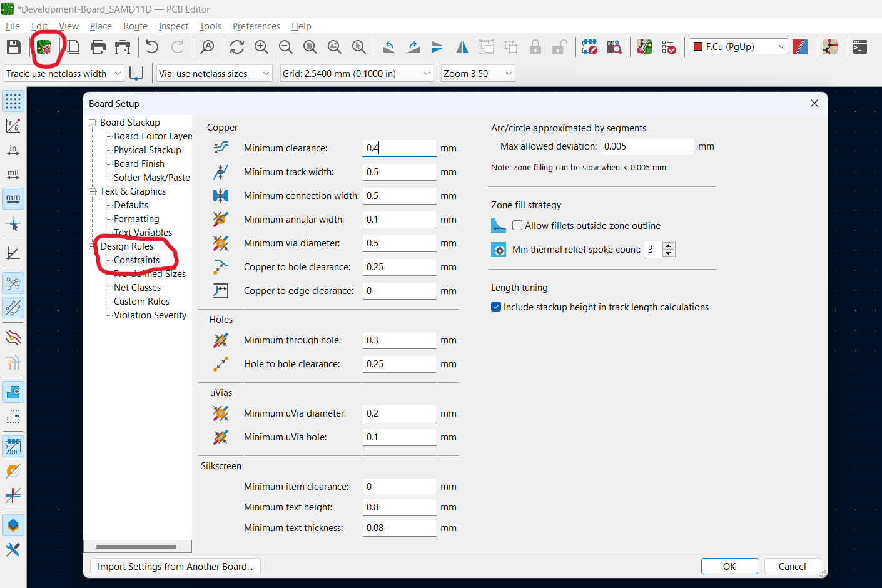Switch units to mils
Screen dimensions: 882x588
(13, 174)
